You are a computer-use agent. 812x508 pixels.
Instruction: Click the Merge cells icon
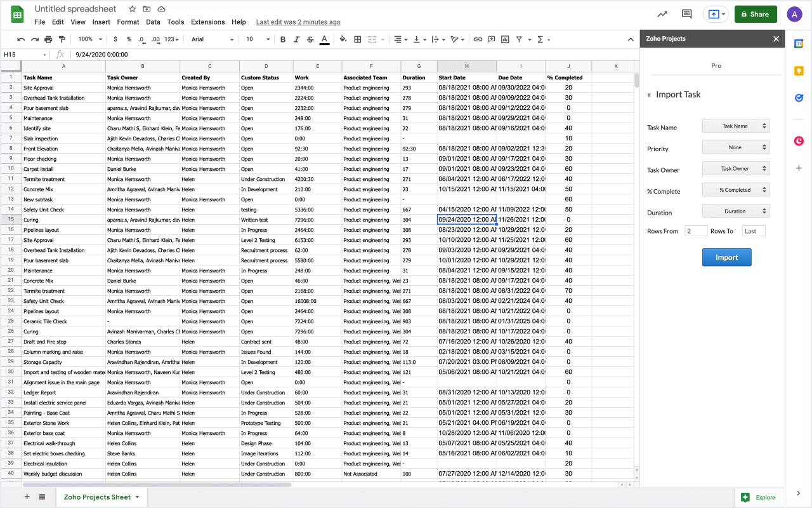tap(372, 39)
